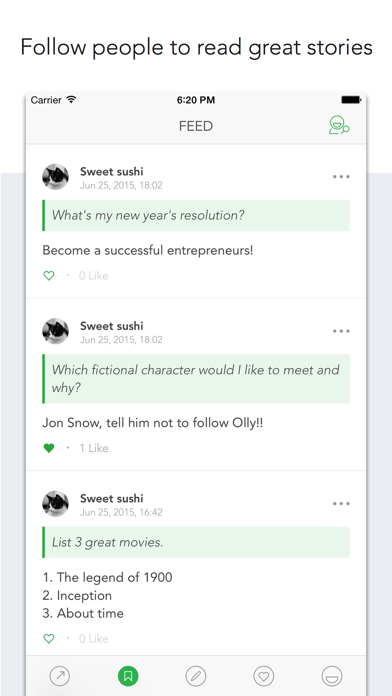This screenshot has width=392, height=696.
Task: Open more options on the fictional character post
Action: 341,331
